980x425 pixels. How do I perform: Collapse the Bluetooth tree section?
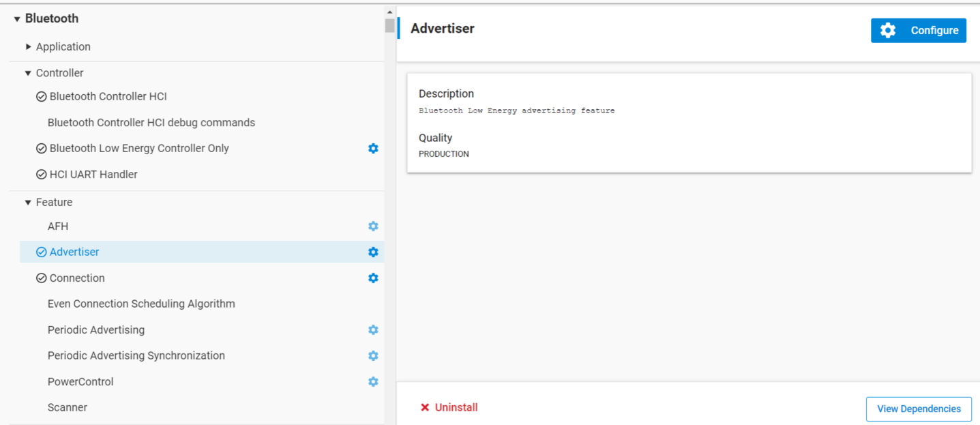click(17, 19)
